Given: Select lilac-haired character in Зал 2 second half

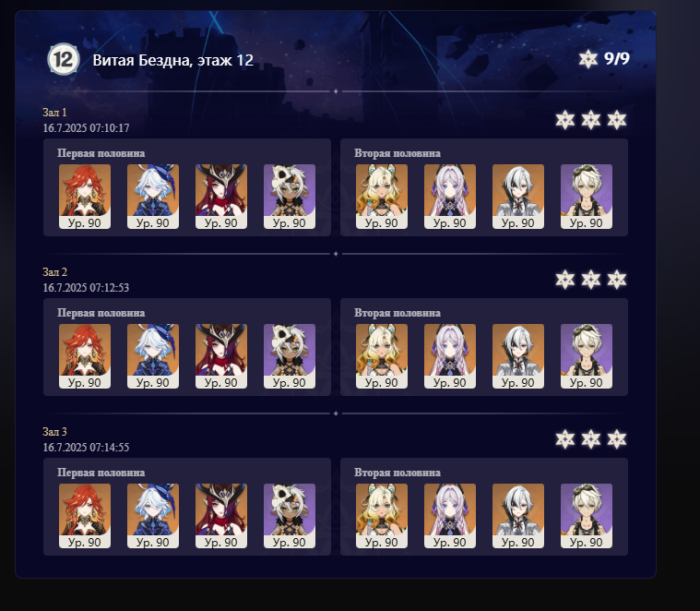Looking at the screenshot, I should coord(450,356).
